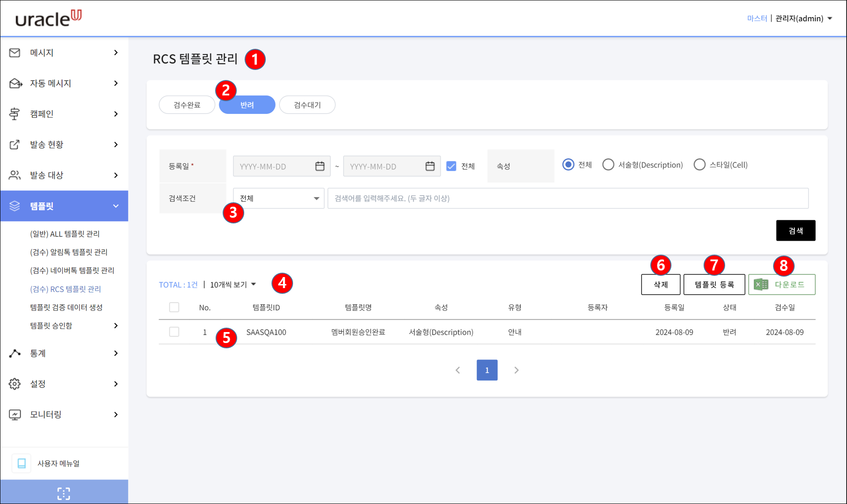847x504 pixels.
Task: Open 템플릿 검증 데이터 생성 menu
Action: (x=66, y=307)
